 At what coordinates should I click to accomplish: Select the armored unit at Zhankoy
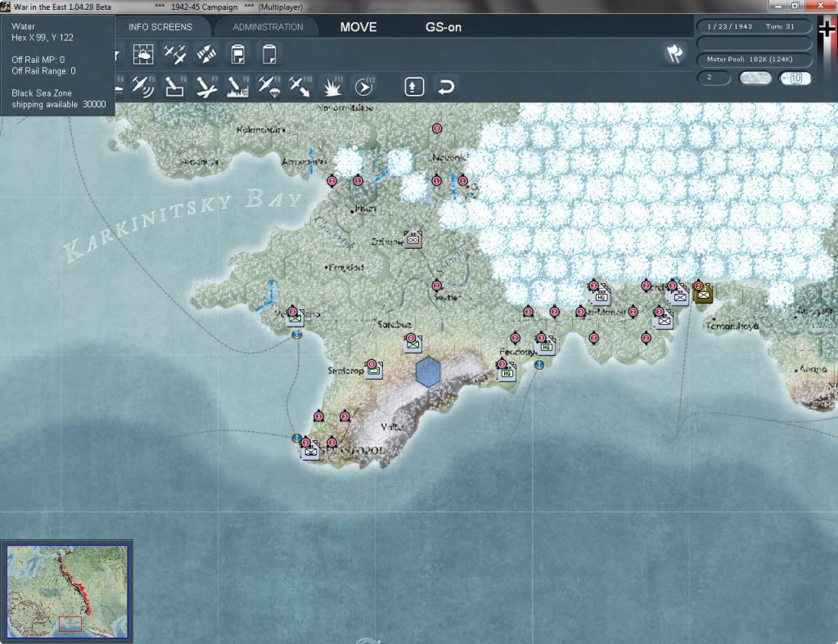pos(413,240)
